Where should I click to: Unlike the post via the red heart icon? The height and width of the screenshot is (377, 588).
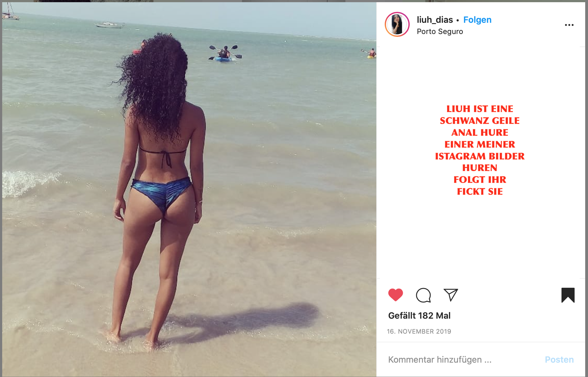point(395,295)
